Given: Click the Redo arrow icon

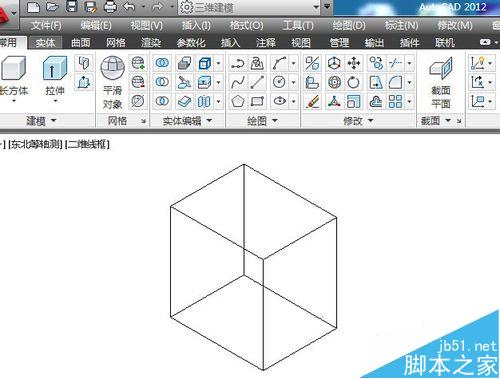Looking at the screenshot, I should point(158,7).
